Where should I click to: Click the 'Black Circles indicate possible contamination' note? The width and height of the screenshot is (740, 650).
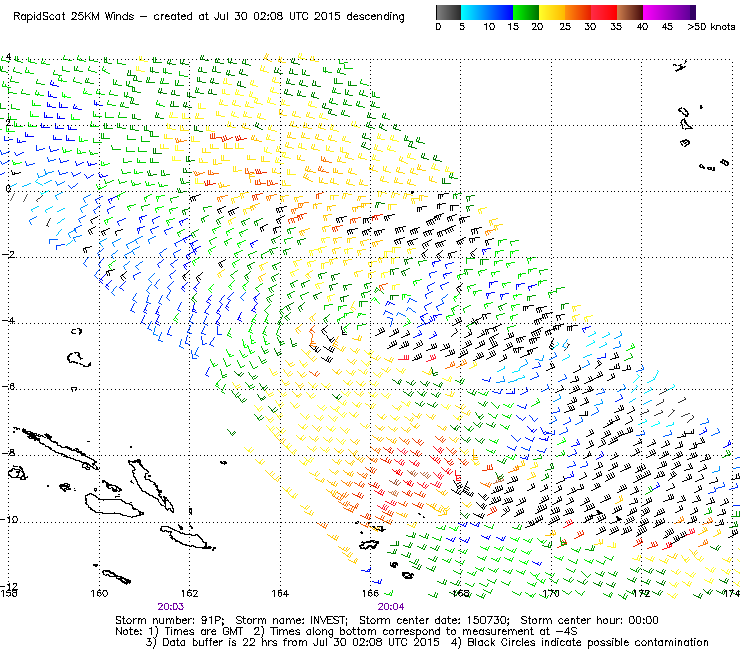coord(588,642)
